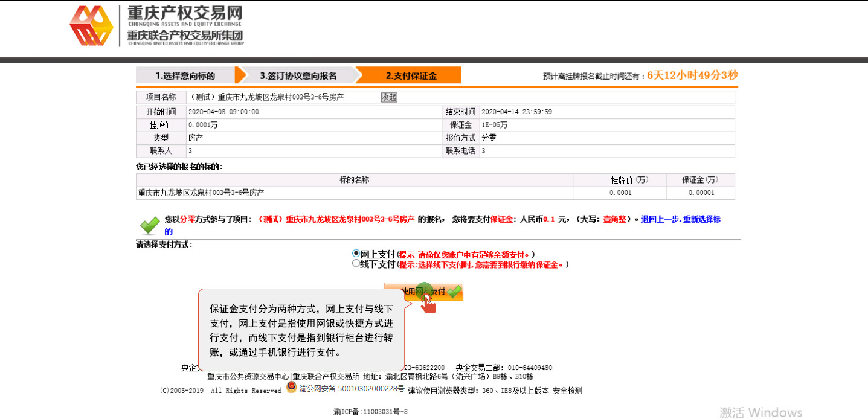Click the 房产 value in the 类型 row

(x=196, y=138)
